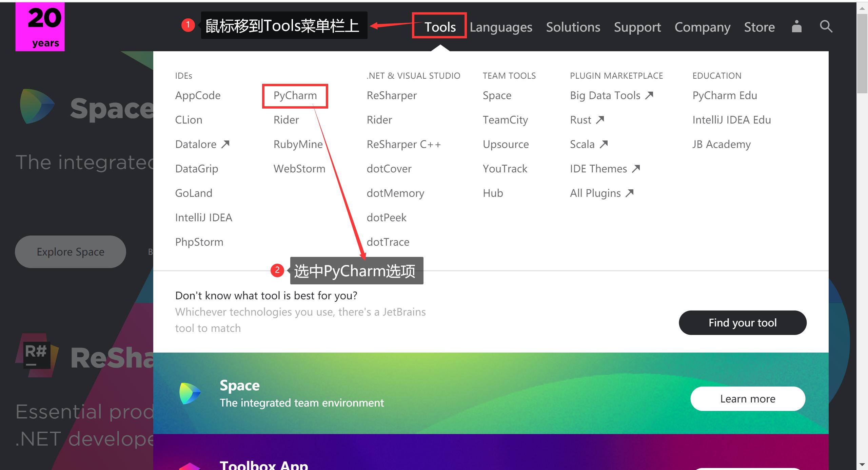Click Space product logo on page background

click(37, 106)
